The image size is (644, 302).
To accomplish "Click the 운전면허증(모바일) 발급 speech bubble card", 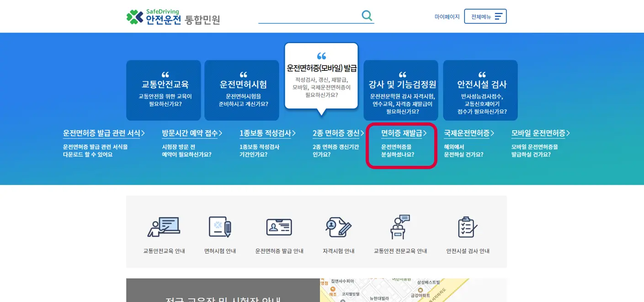I will (x=321, y=75).
